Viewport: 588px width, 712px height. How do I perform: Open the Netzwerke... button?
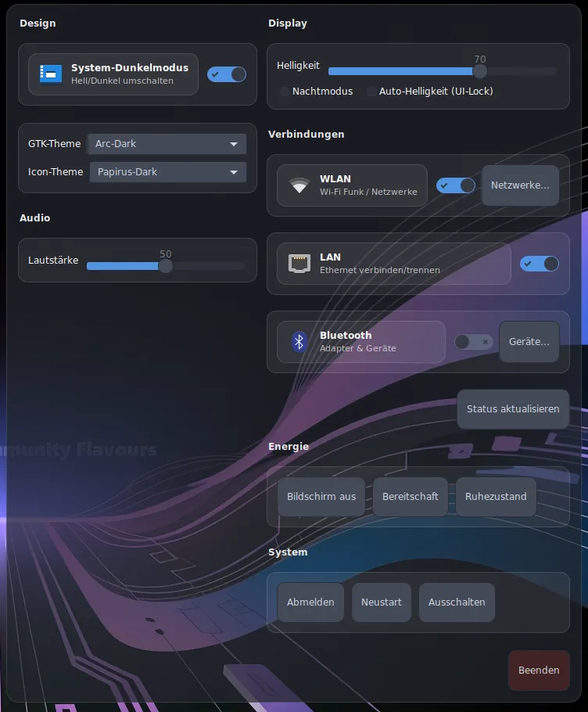(520, 185)
